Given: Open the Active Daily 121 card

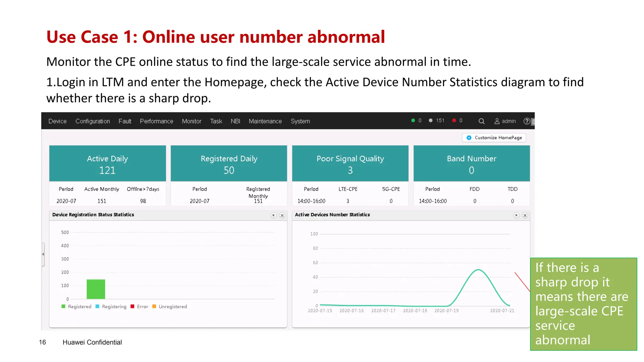Looking at the screenshot, I should click(x=108, y=163).
